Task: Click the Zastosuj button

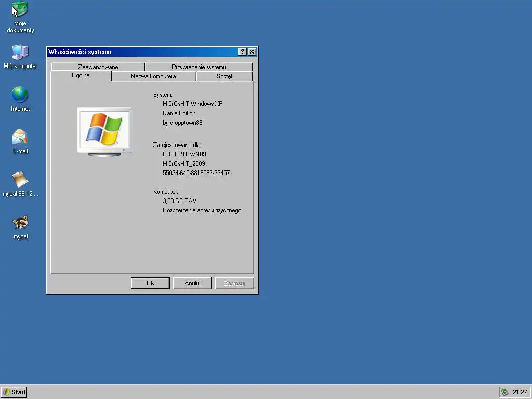Action: [x=234, y=283]
